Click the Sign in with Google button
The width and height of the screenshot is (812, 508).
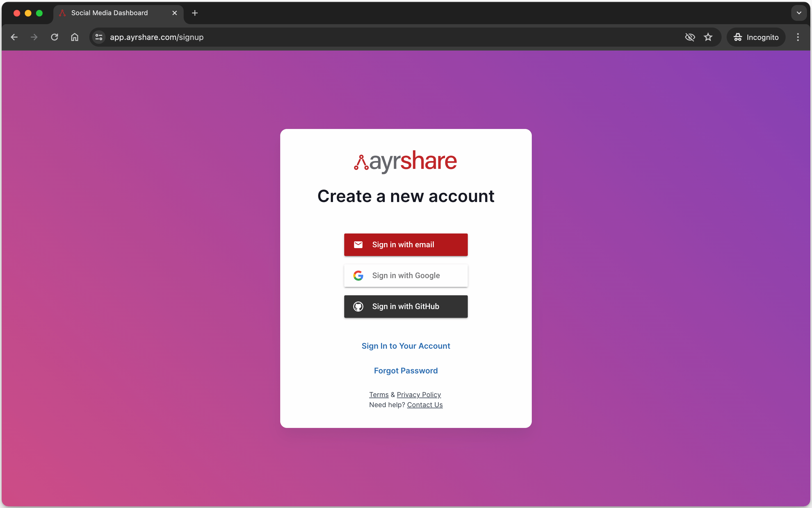(x=406, y=275)
